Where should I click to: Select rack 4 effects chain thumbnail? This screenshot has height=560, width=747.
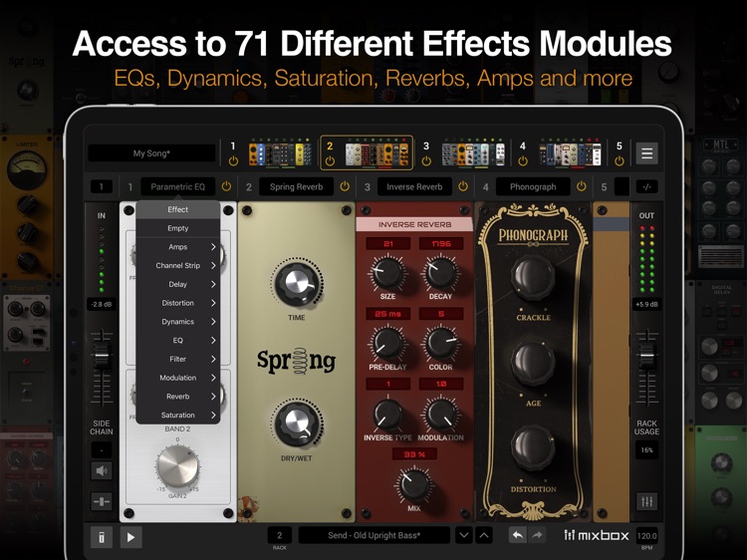(570, 153)
